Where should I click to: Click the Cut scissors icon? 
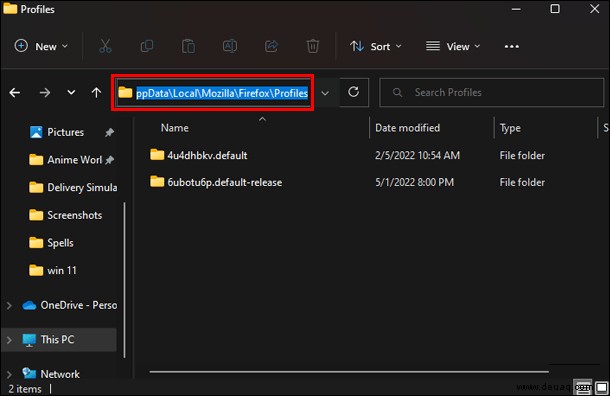(105, 46)
